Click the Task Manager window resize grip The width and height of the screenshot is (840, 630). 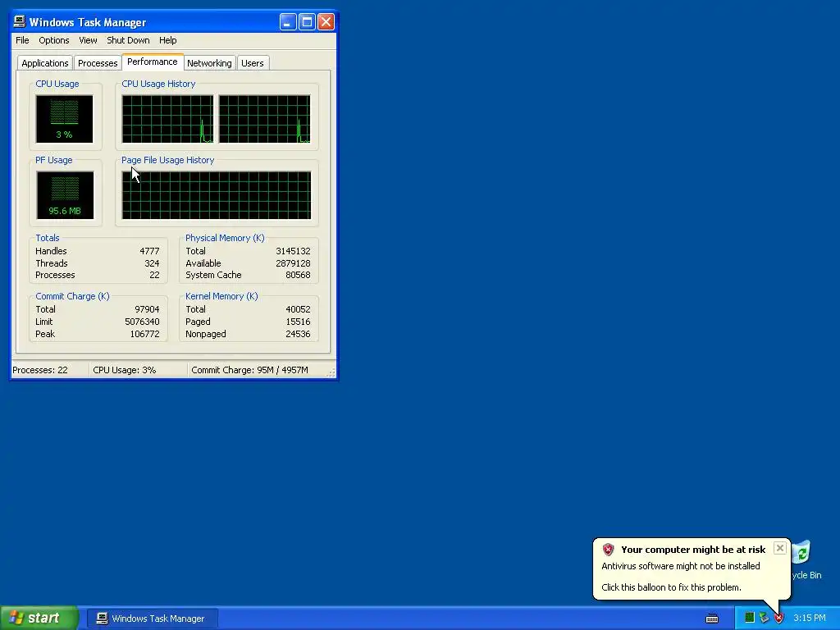(331, 372)
